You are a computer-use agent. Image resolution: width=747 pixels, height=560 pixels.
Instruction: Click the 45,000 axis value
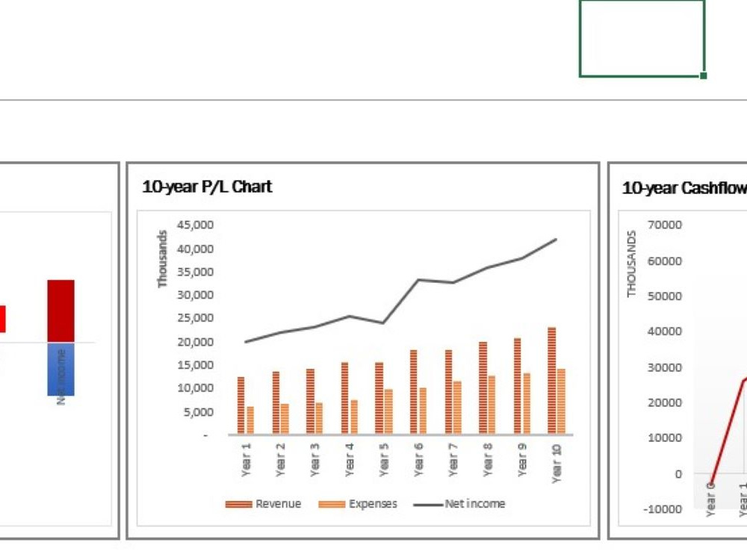point(195,225)
